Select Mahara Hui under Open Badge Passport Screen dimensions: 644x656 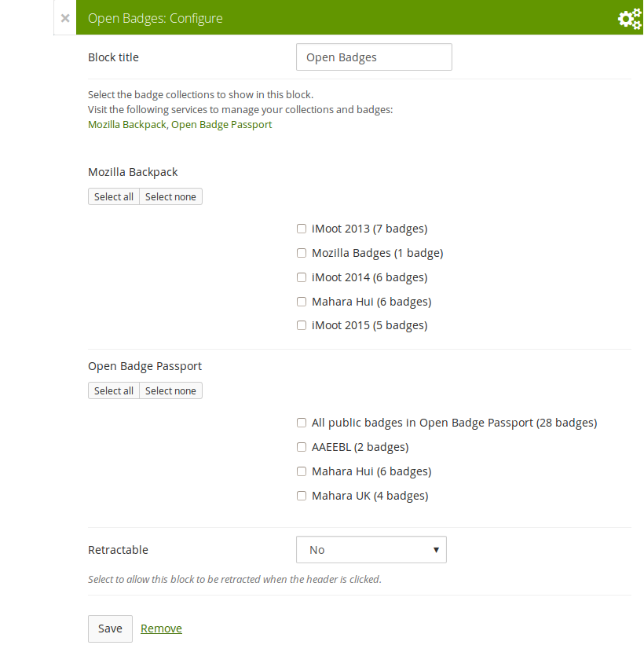click(x=302, y=471)
